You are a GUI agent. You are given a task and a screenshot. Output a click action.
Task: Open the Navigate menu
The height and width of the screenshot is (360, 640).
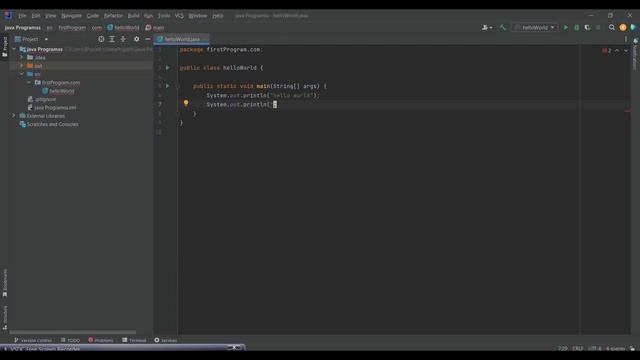[71, 16]
